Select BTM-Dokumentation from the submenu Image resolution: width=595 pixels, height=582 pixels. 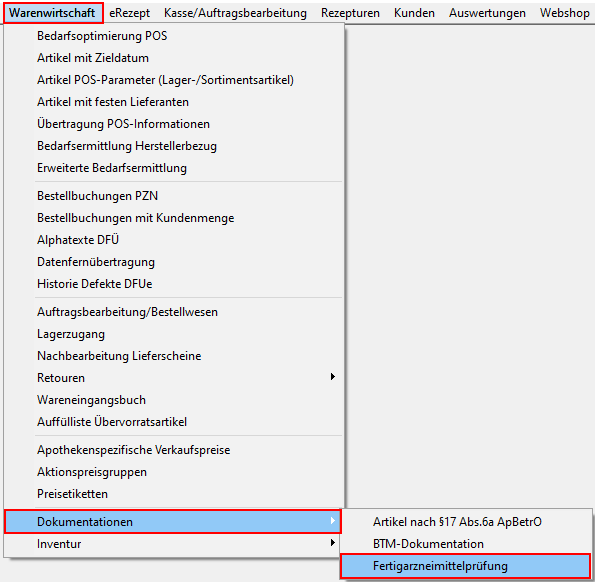[x=466, y=544]
